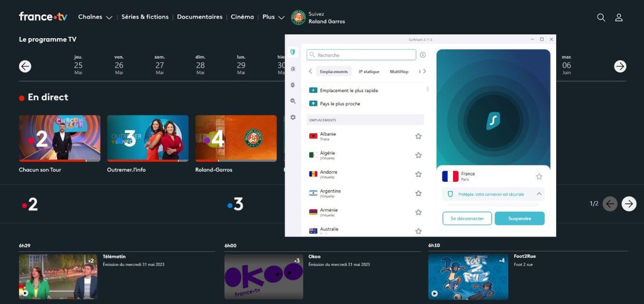
Task: Play the Télématin program thumbnail
Action: click(x=58, y=277)
